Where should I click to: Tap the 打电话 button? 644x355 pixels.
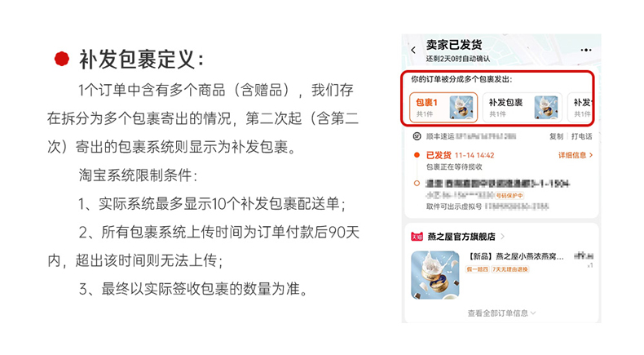pyautogui.click(x=581, y=136)
